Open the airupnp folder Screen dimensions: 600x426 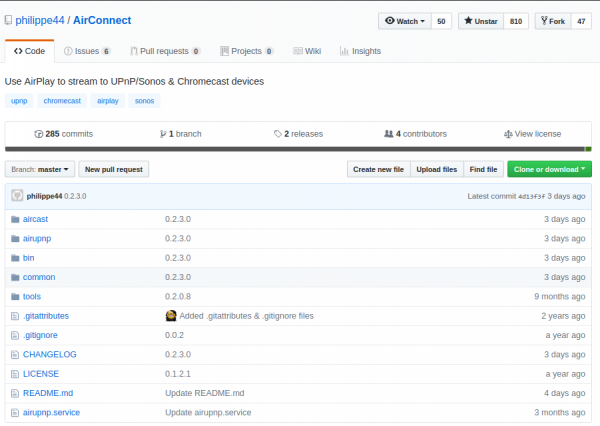pyautogui.click(x=37, y=239)
